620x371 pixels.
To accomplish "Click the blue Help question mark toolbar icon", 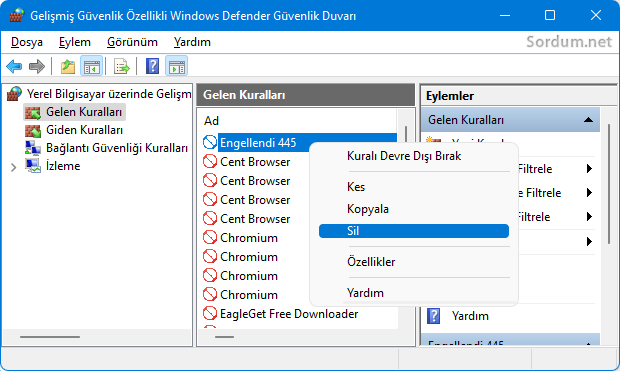I will (x=152, y=66).
